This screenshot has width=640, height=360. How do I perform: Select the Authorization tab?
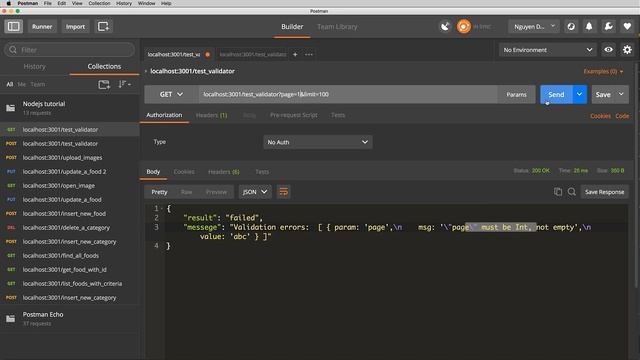pos(164,116)
